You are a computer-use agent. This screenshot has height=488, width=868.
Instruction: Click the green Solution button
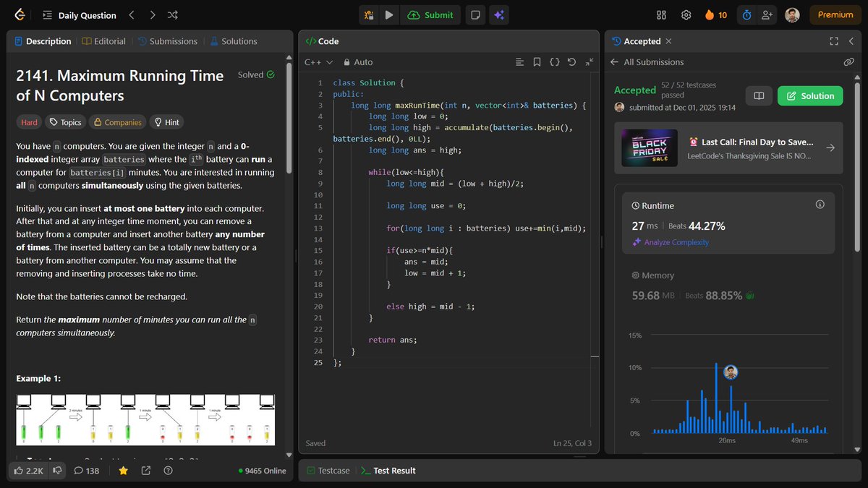(809, 95)
